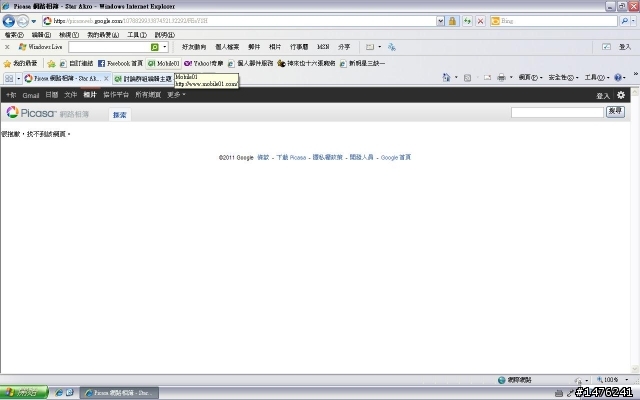Switch to the Picasa 網路相簿 tab
This screenshot has height=400, width=640.
pyautogui.click(x=62, y=78)
